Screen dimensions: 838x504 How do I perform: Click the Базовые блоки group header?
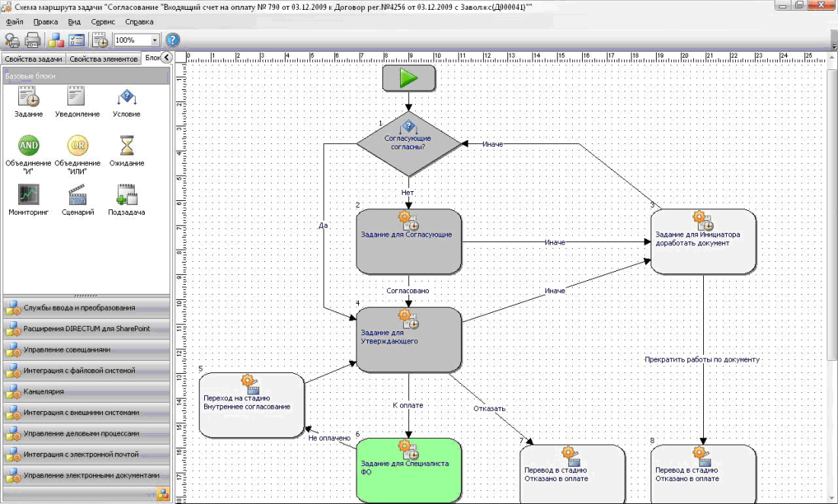tap(87, 76)
